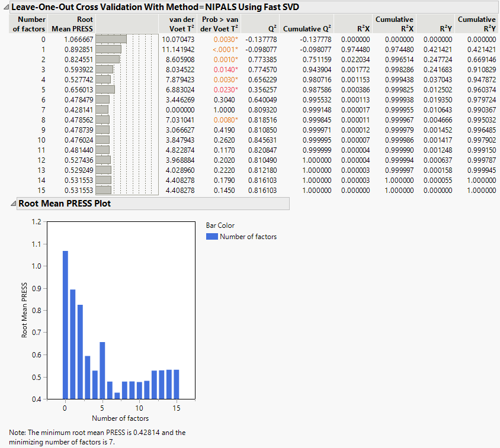The image size is (500, 448).
Task: Collapse the Root Mean PRESS Plot section
Action: 13,204
